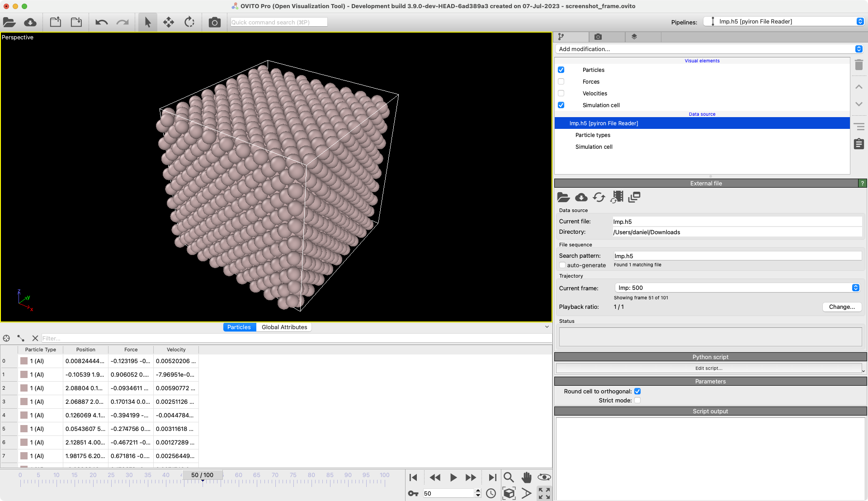
Task: Click the reload external file icon
Action: click(x=599, y=197)
